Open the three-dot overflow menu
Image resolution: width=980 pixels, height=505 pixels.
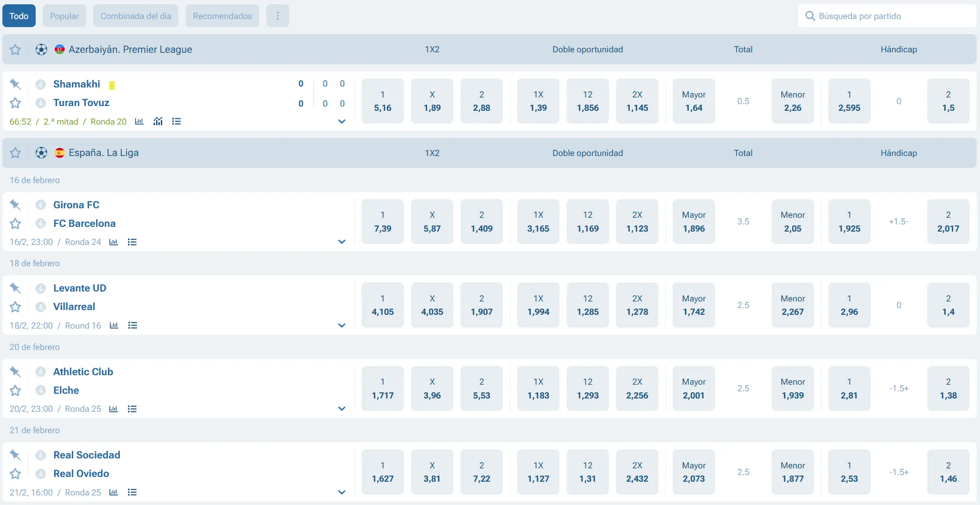point(277,16)
